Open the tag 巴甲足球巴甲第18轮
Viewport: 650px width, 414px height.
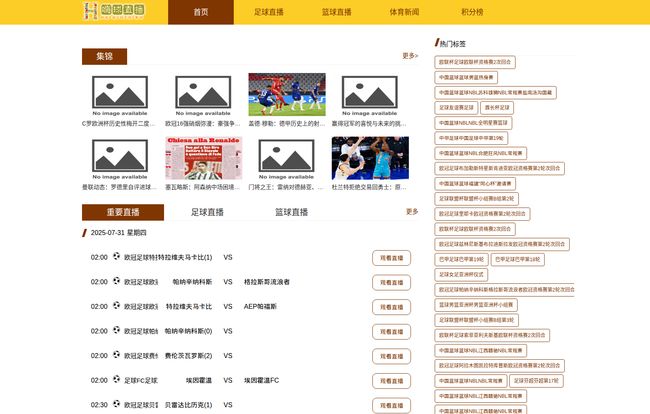[517, 259]
